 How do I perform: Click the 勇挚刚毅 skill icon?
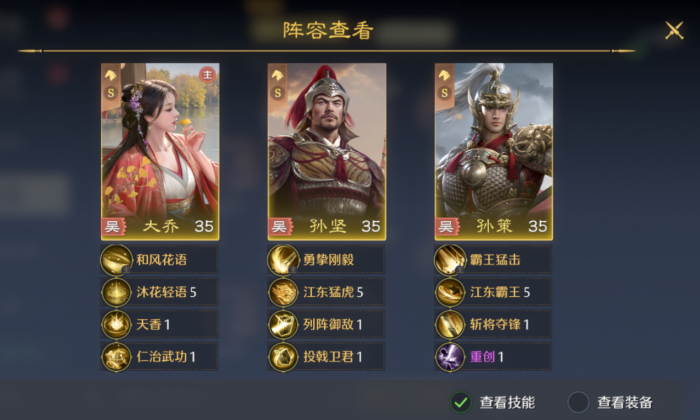(283, 260)
